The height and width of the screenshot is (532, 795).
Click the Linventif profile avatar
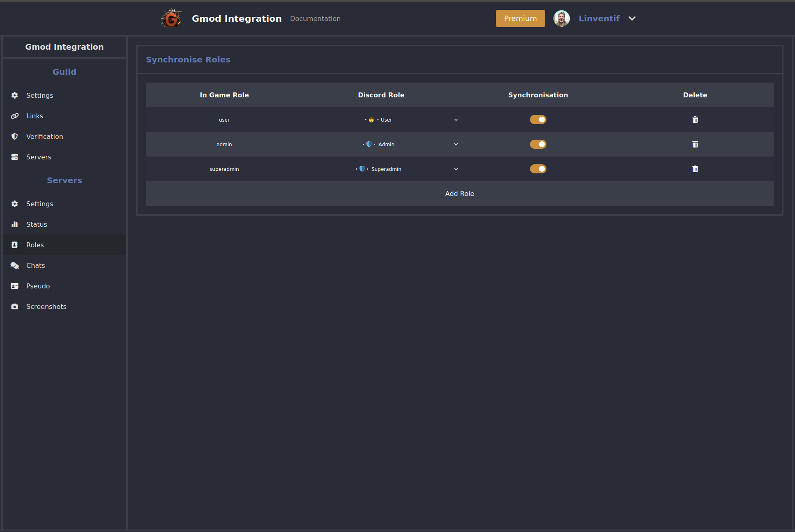(x=561, y=18)
